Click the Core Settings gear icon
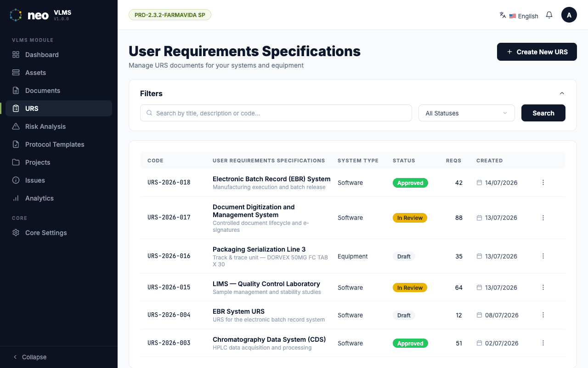Viewport: 588px width, 368px height. [x=16, y=233]
